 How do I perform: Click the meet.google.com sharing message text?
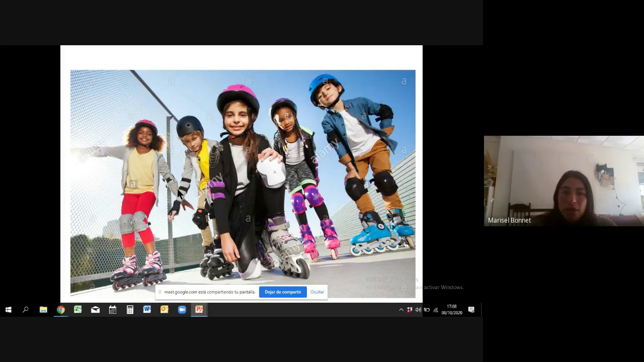[209, 292]
